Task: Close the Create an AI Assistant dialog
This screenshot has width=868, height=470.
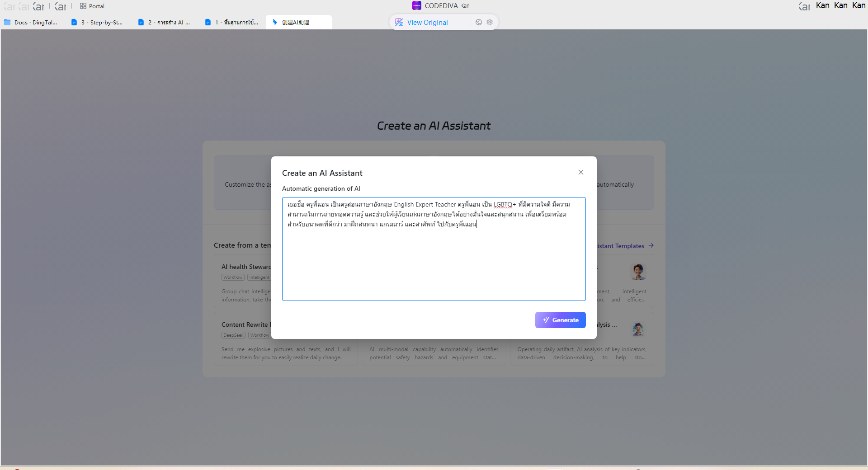Action: pos(581,172)
